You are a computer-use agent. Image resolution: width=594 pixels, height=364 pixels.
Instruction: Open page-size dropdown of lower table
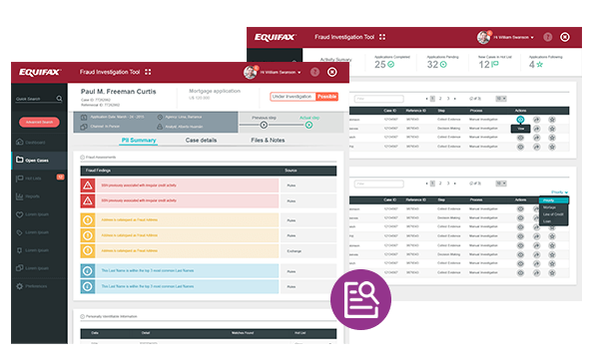tap(501, 183)
